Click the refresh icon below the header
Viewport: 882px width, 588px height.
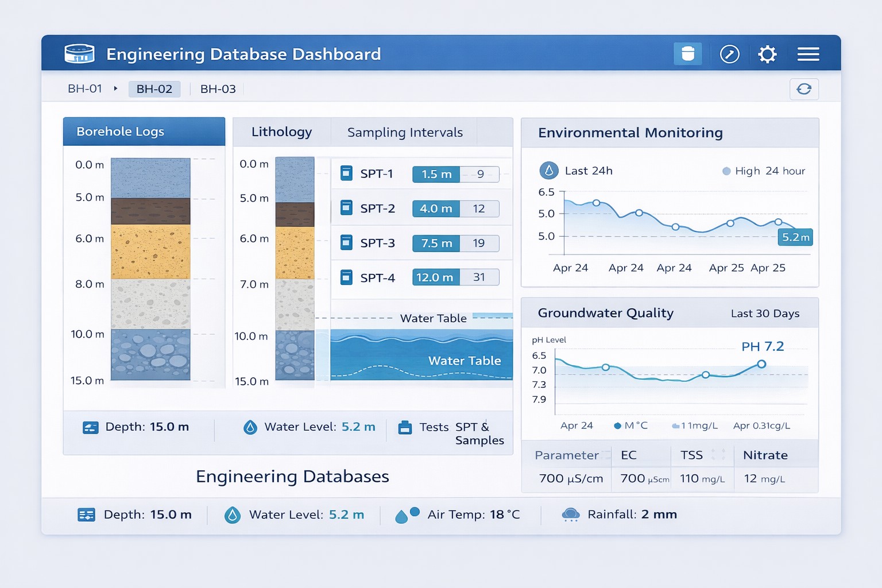click(x=804, y=89)
